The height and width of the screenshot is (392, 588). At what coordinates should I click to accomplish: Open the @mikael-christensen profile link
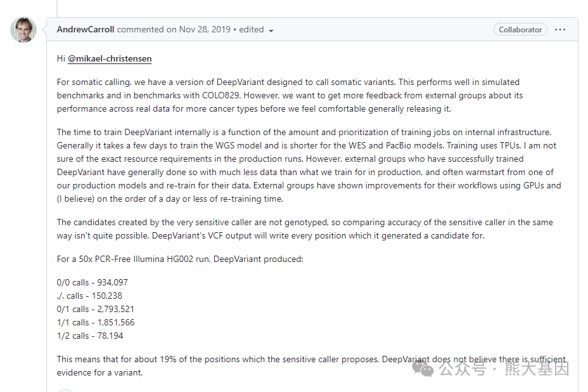click(x=110, y=58)
